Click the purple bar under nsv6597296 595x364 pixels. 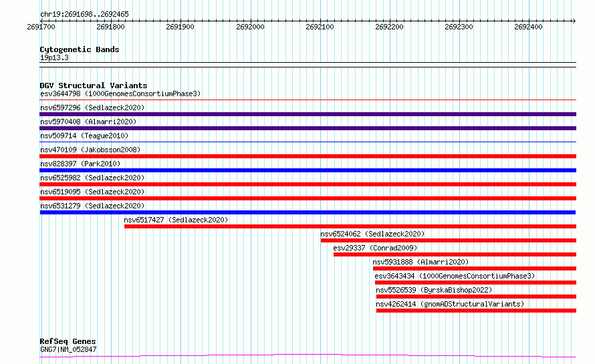[308, 114]
